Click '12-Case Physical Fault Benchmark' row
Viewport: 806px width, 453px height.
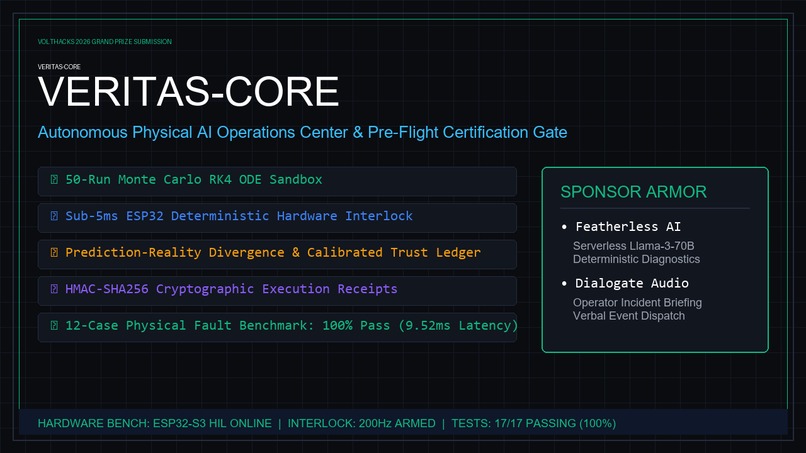coord(277,327)
